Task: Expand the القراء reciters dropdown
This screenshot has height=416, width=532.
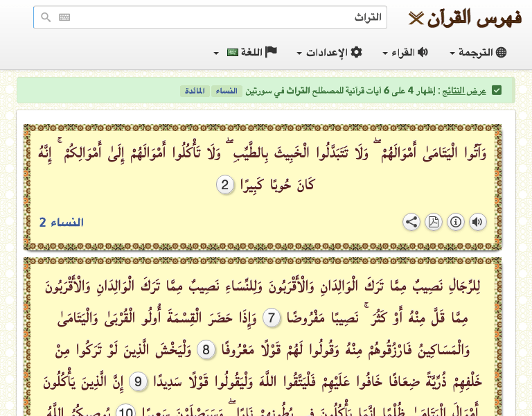Action: coord(405,53)
